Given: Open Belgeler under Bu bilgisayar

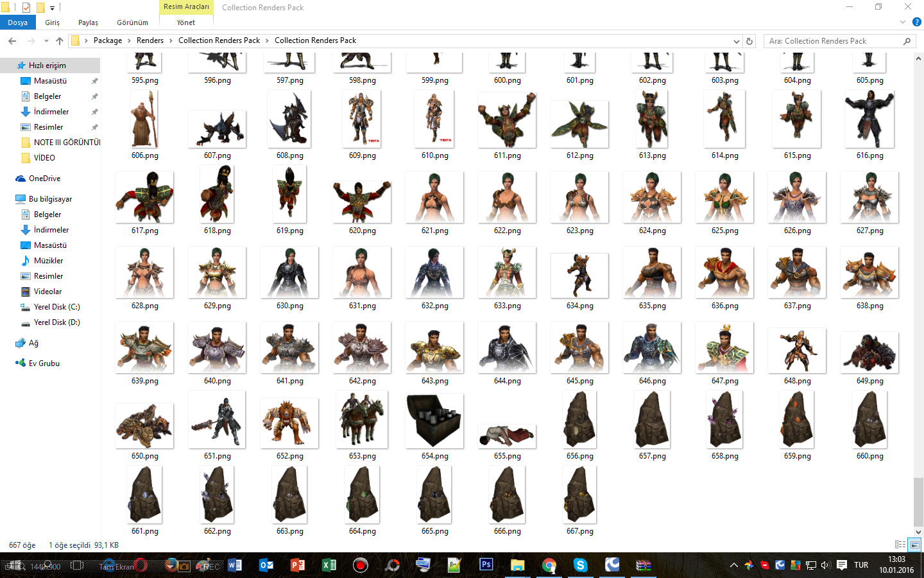Looking at the screenshot, I should pos(47,215).
